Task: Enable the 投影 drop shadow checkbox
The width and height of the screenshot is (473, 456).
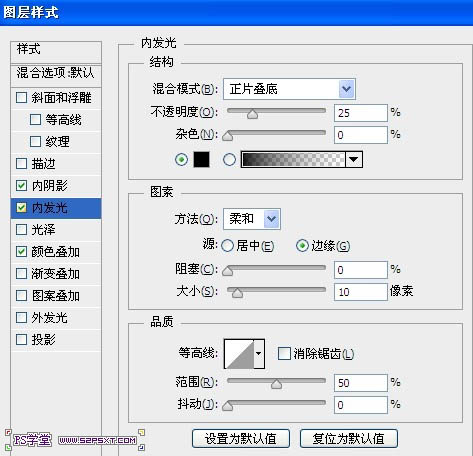Action: (22, 340)
